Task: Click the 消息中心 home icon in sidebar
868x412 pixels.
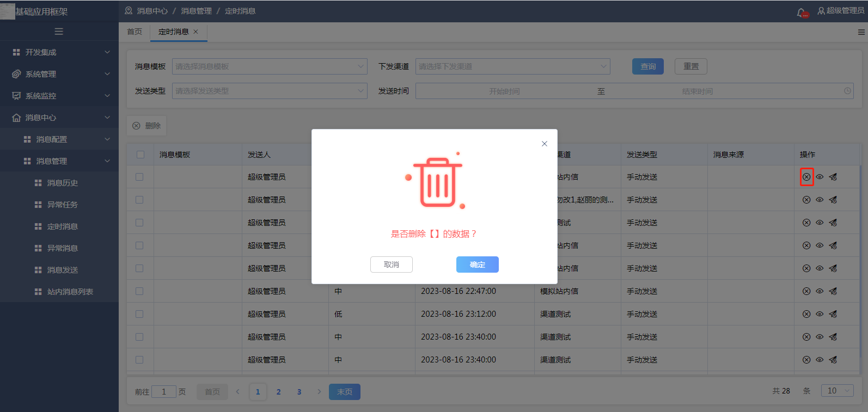Action: (16, 118)
